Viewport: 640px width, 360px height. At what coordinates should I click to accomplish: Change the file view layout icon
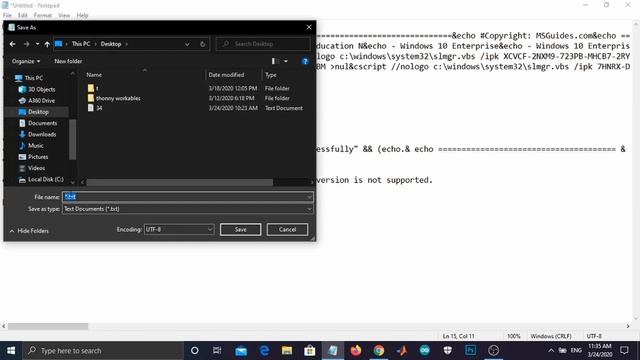[275, 61]
